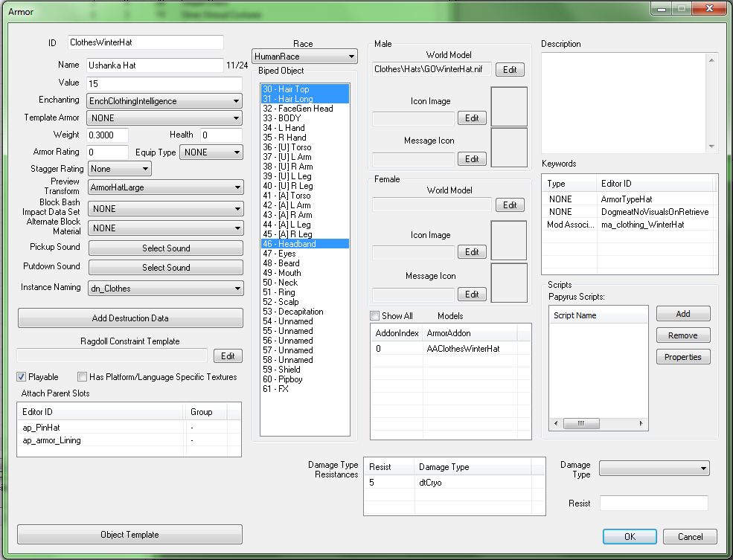Toggle the Playable checkbox
The image size is (733, 560).
(x=22, y=376)
